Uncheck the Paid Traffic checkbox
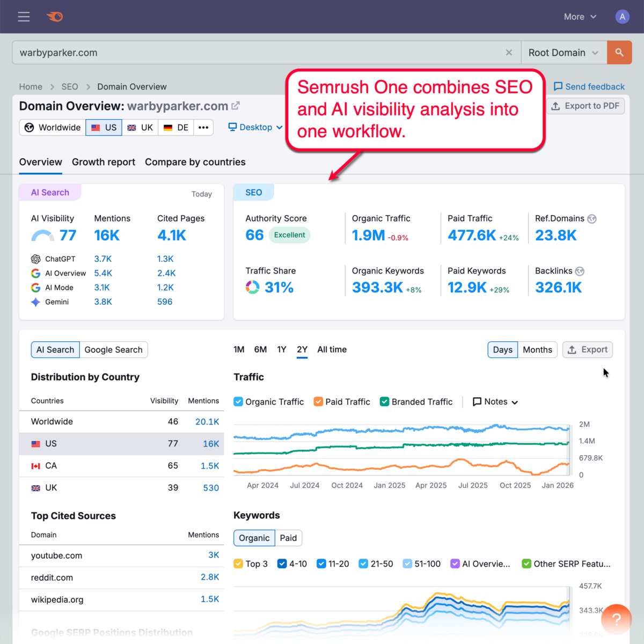 pos(318,401)
